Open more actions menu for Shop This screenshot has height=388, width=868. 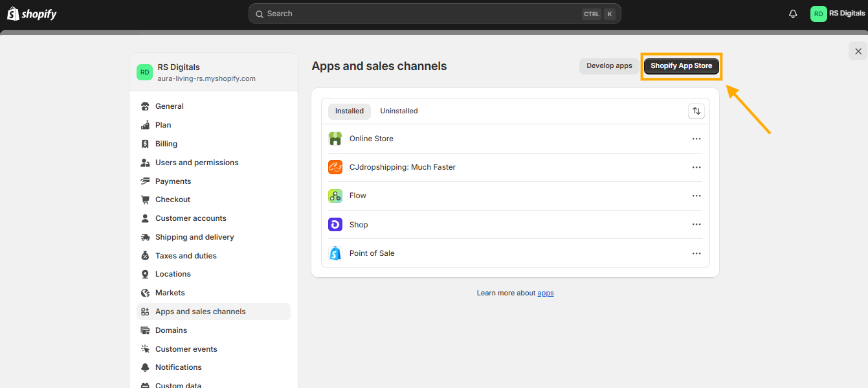click(696, 225)
